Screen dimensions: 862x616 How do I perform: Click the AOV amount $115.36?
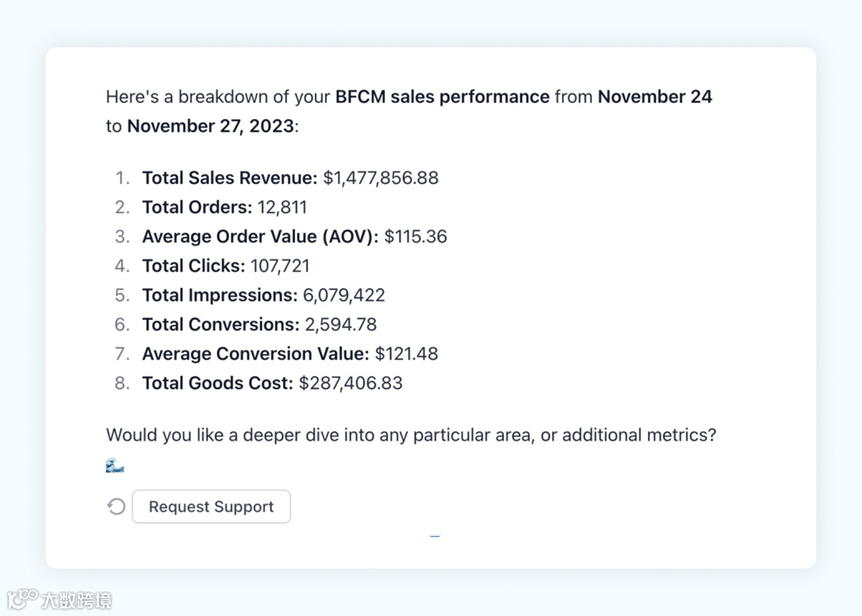(415, 237)
